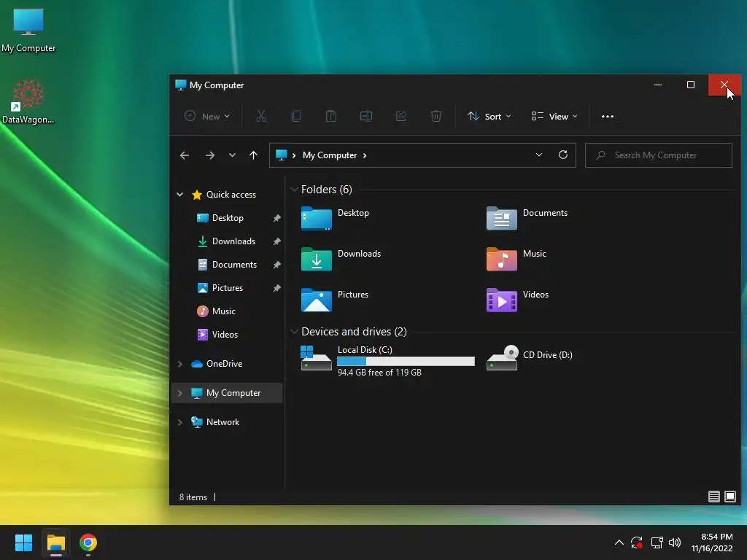
Task: Focus the Search My Computer field
Action: click(659, 155)
